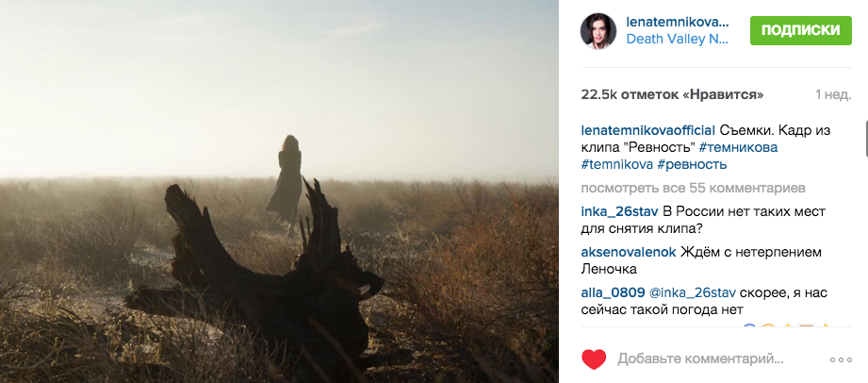Click the Добавьте комментарий input field
This screenshot has width=868, height=383.
click(x=701, y=359)
